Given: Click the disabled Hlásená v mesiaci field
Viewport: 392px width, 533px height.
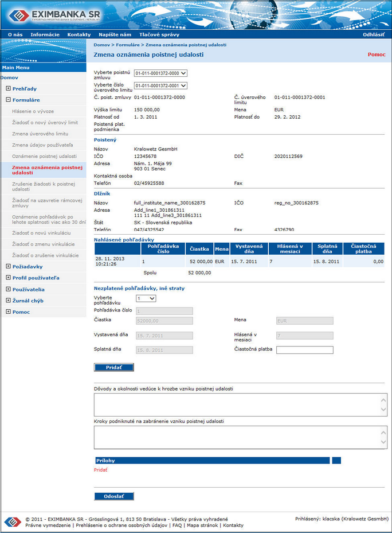Looking at the screenshot, I should click(305, 336).
